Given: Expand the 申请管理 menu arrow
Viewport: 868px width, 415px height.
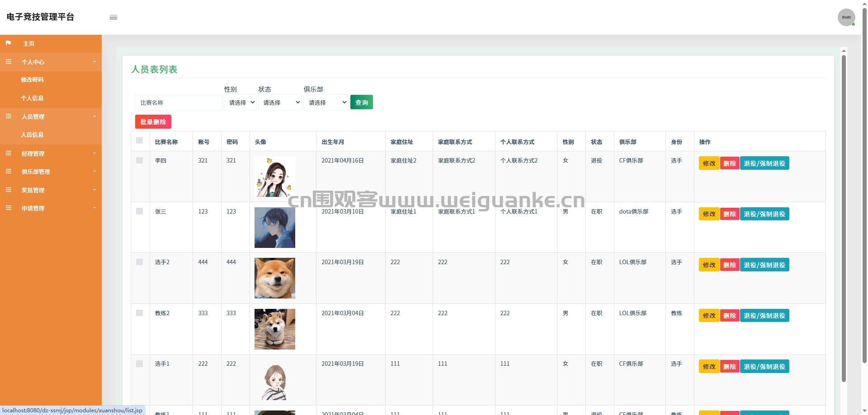Looking at the screenshot, I should (94, 208).
